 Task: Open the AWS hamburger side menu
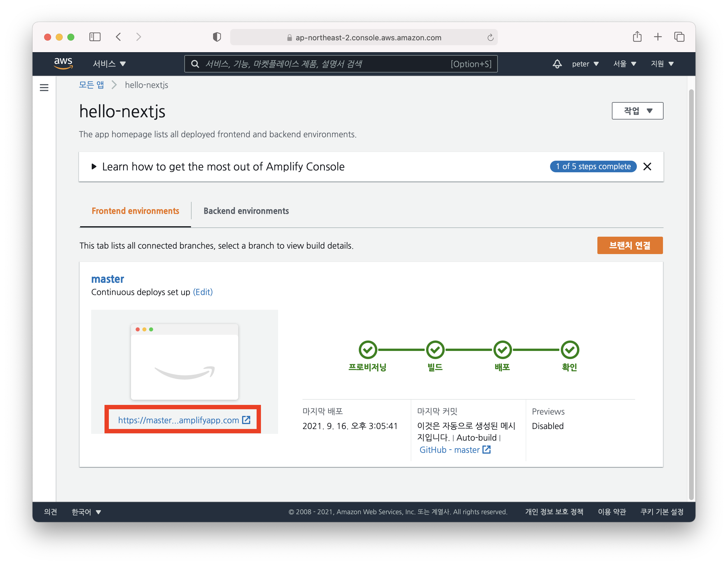click(x=44, y=88)
